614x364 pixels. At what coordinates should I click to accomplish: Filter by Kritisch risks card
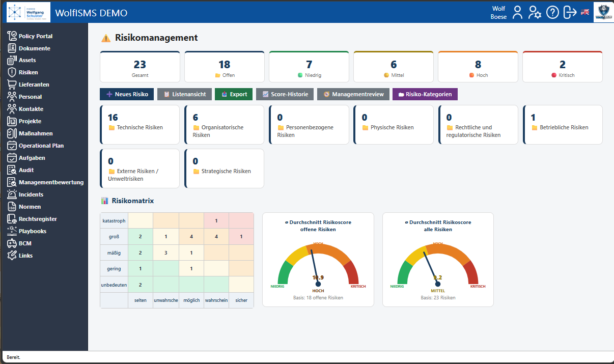tap(563, 67)
